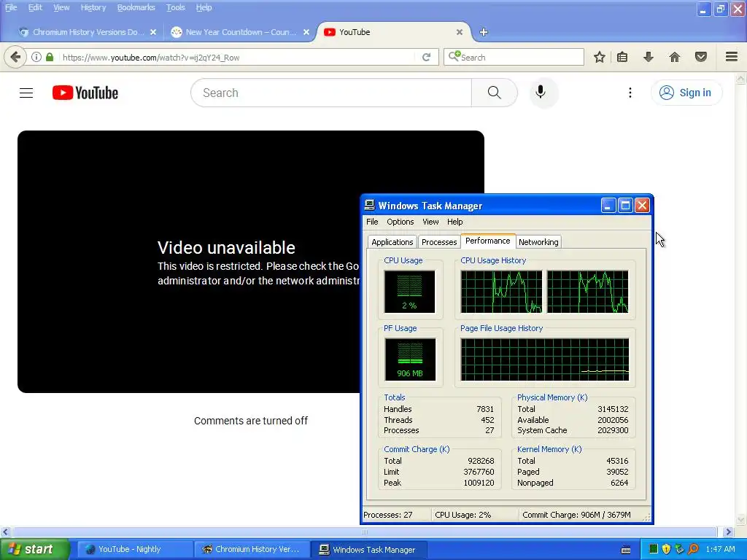747x560 pixels.
Task: Click 'Commit Charge: 906M / 3679M' status text
Action: click(x=576, y=515)
